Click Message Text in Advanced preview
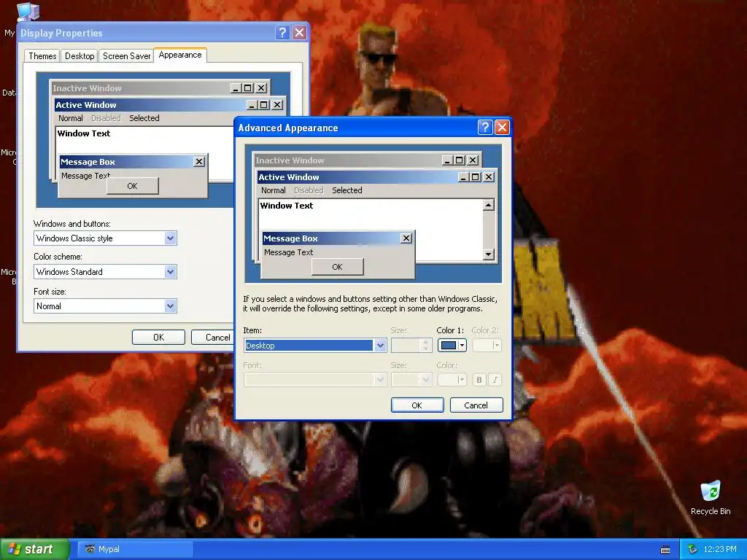The width and height of the screenshot is (747, 560). point(288,252)
